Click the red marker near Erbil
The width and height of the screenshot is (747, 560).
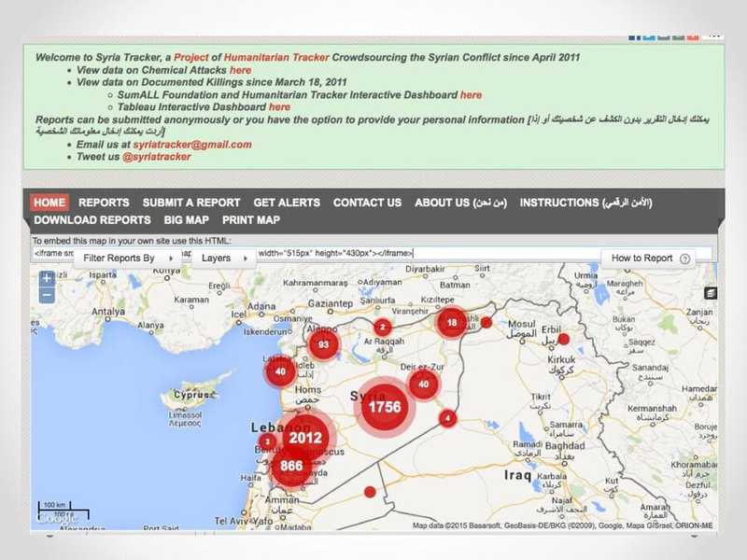564,339
